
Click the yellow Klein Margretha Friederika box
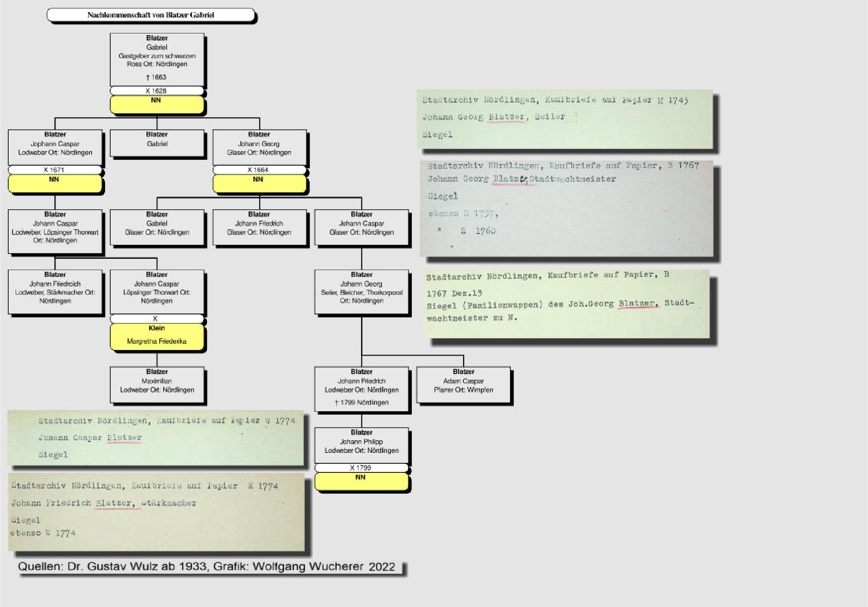[x=157, y=336]
